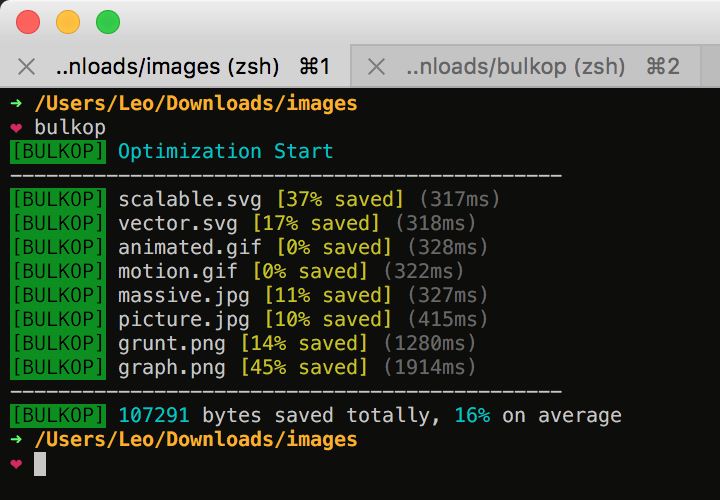Screen dimensions: 720x500
Task: Click motion.gif's [0% saved] text
Action: point(310,271)
